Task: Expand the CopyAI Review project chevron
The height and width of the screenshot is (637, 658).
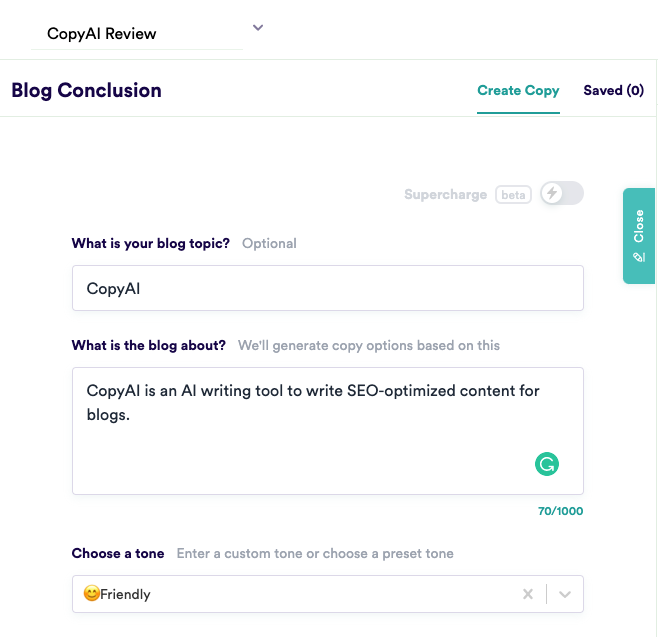Action: click(258, 28)
